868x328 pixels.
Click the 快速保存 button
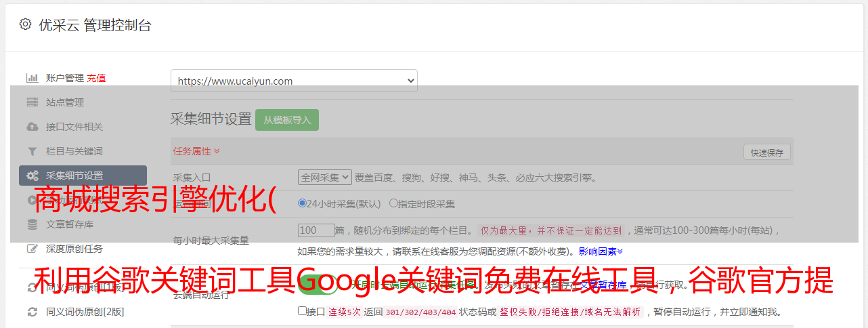click(x=766, y=152)
